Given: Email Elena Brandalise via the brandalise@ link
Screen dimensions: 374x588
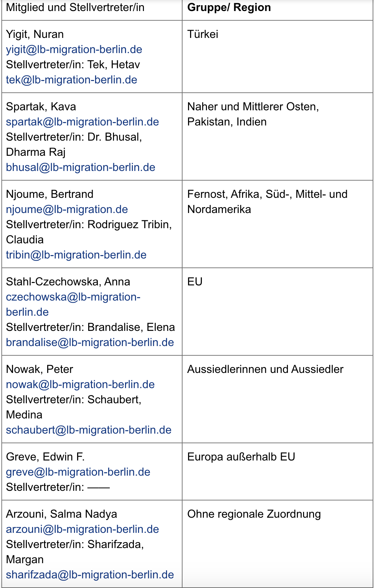Looking at the screenshot, I should (x=90, y=343).
